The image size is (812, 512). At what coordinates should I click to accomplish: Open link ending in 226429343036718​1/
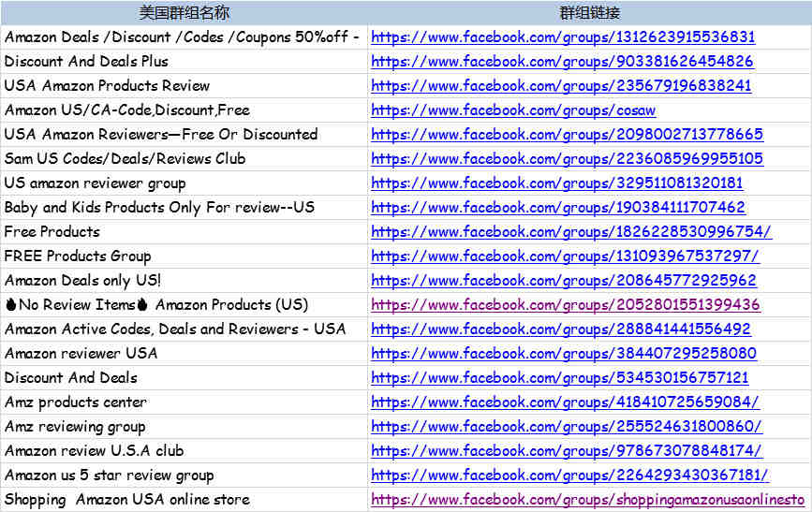click(569, 475)
